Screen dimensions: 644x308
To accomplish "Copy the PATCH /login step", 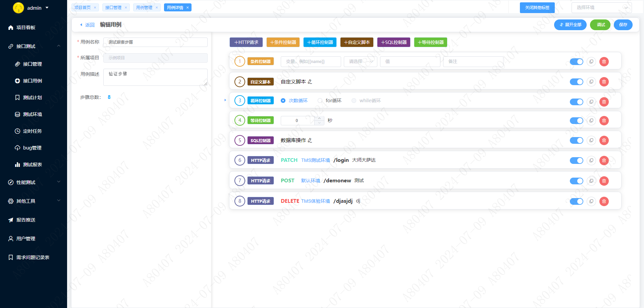I will coord(591,161).
